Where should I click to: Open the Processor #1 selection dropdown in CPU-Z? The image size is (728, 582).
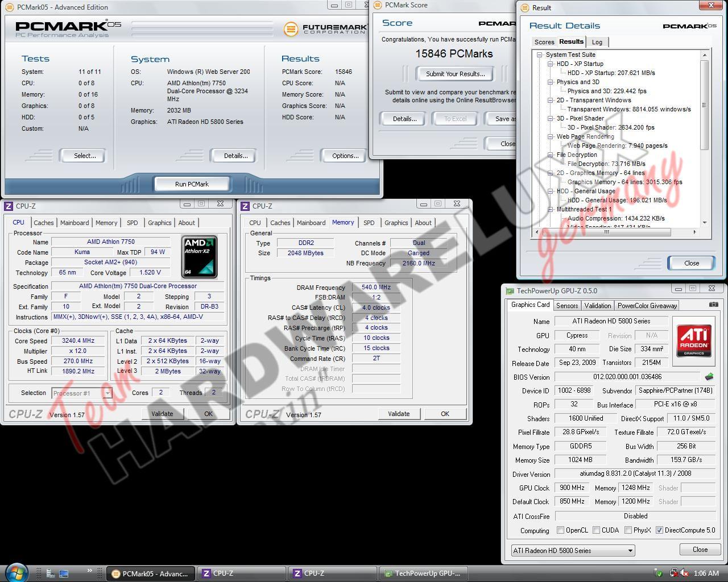[x=82, y=393]
